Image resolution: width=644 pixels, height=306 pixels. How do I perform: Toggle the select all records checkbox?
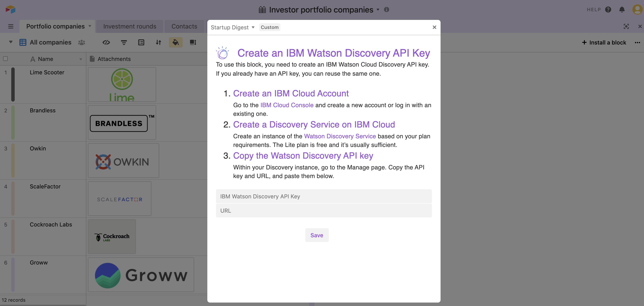[5, 59]
